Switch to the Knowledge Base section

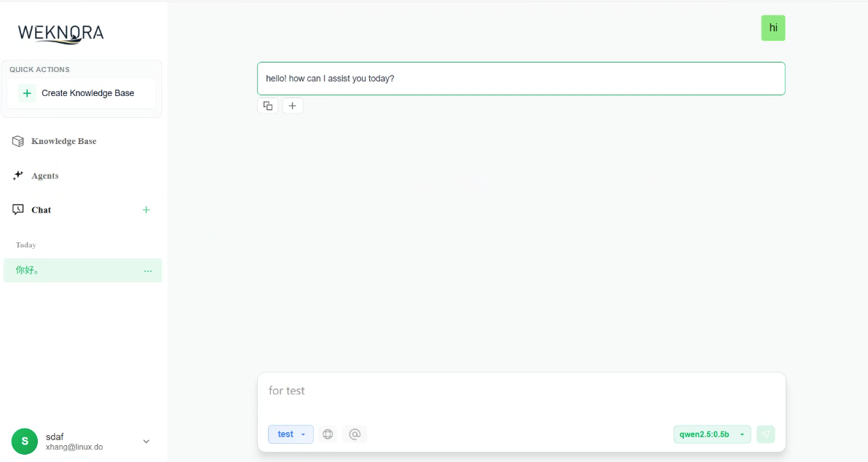point(63,140)
